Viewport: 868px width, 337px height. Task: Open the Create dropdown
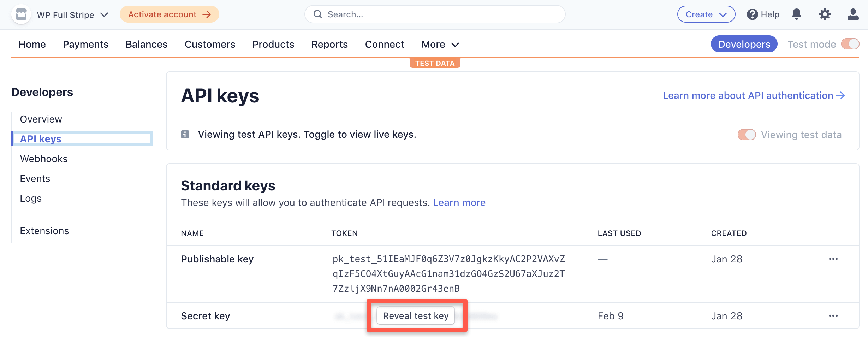pos(706,14)
